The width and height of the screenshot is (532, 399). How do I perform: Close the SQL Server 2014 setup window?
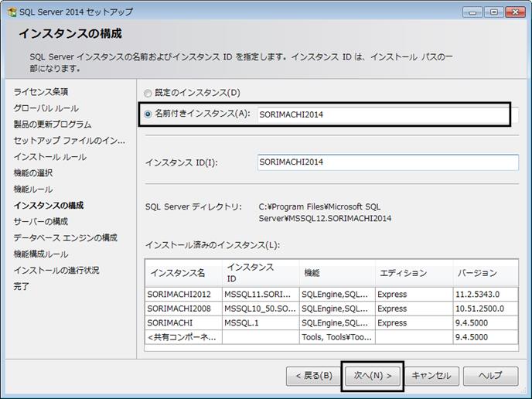click(x=515, y=12)
